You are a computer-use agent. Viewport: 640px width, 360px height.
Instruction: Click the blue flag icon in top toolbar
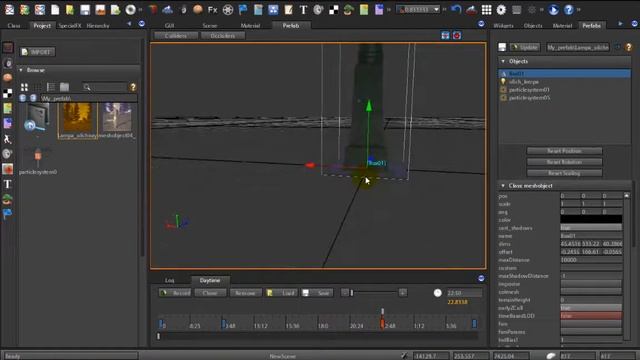243,9
